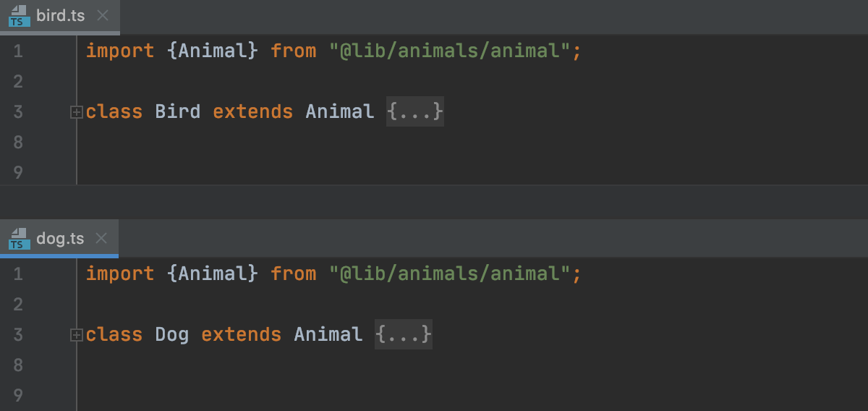Viewport: 868px width, 411px height.
Task: Unfold the {...} placeholder of Dog class
Action: tap(403, 335)
